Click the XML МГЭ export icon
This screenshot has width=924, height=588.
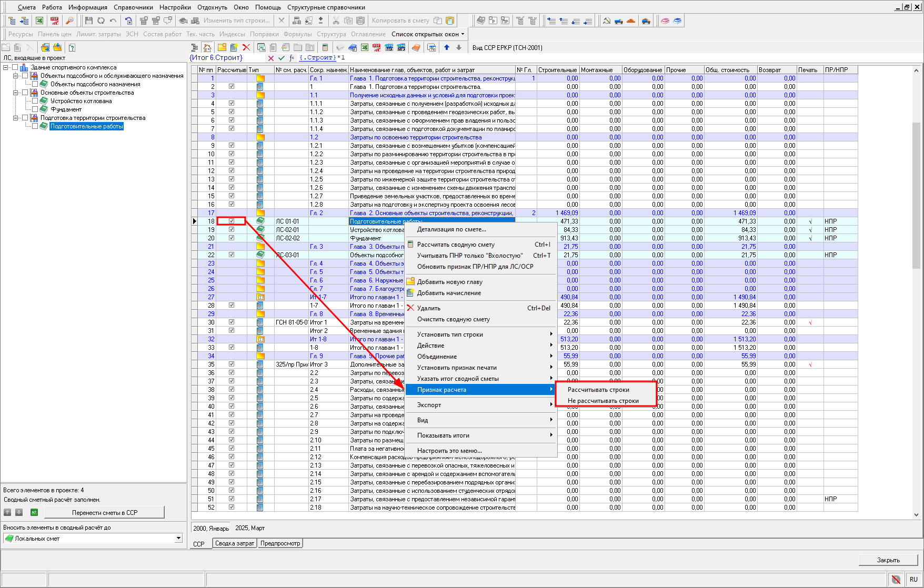point(401,47)
